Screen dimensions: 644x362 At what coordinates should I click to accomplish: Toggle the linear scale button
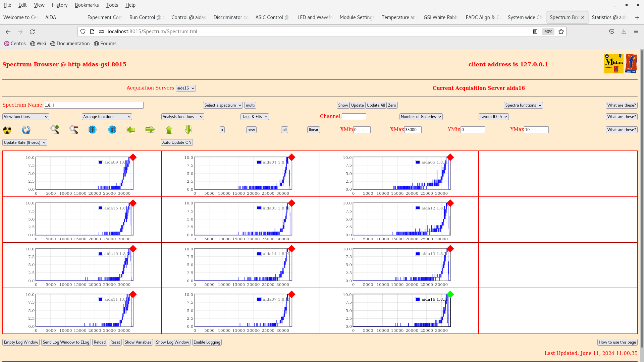(313, 130)
